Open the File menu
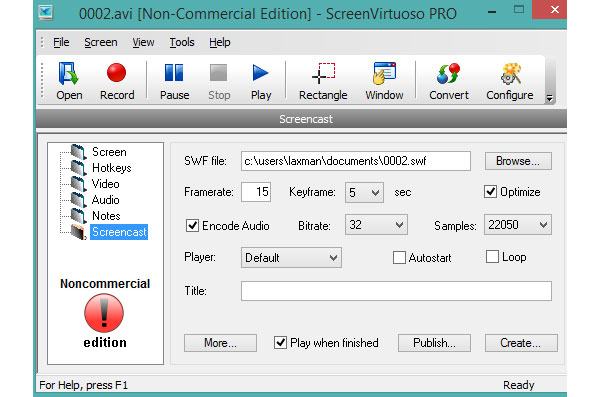Image resolution: width=600 pixels, height=397 pixels. [61, 42]
